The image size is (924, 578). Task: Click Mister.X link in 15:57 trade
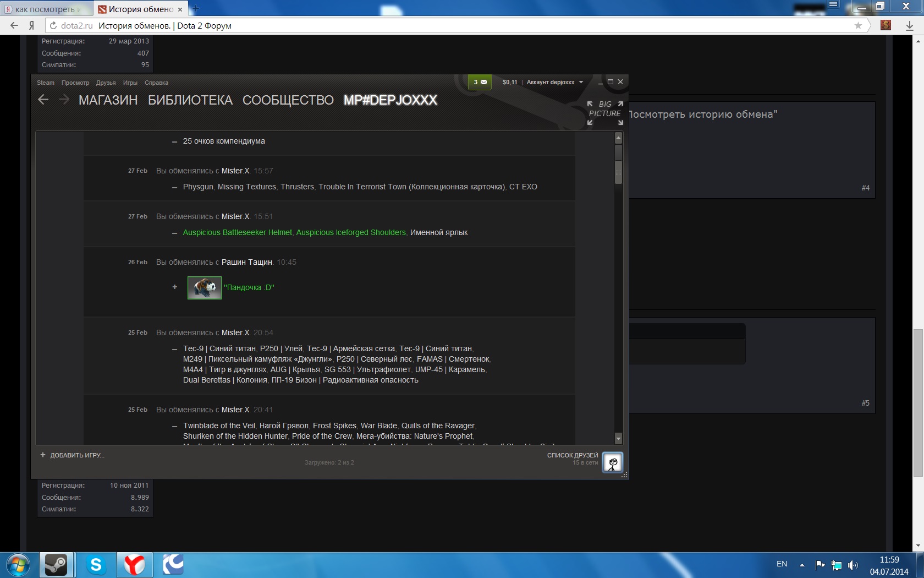pyautogui.click(x=235, y=171)
